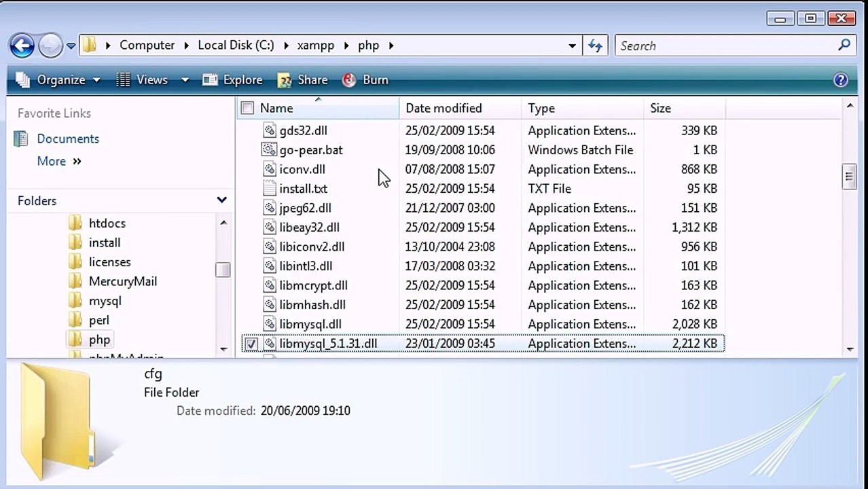Select htdocs folder in tree
The width and height of the screenshot is (868, 489).
[x=107, y=223]
